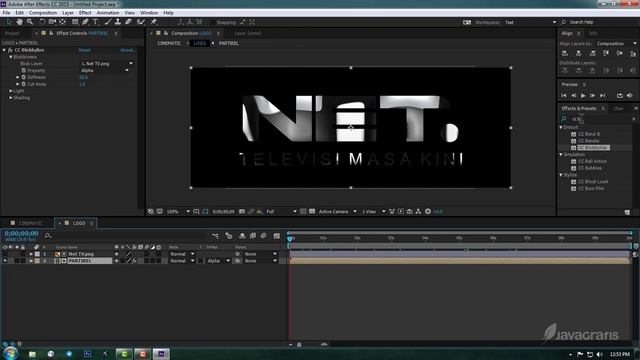Toggle the Softness stopwatch
The height and width of the screenshot is (360, 640).
pyautogui.click(x=24, y=77)
